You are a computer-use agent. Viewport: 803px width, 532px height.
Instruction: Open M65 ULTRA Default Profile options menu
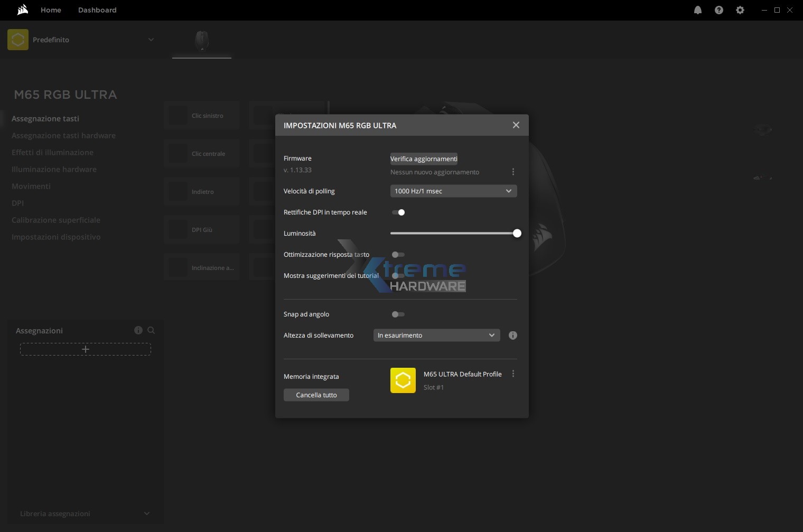(x=513, y=374)
